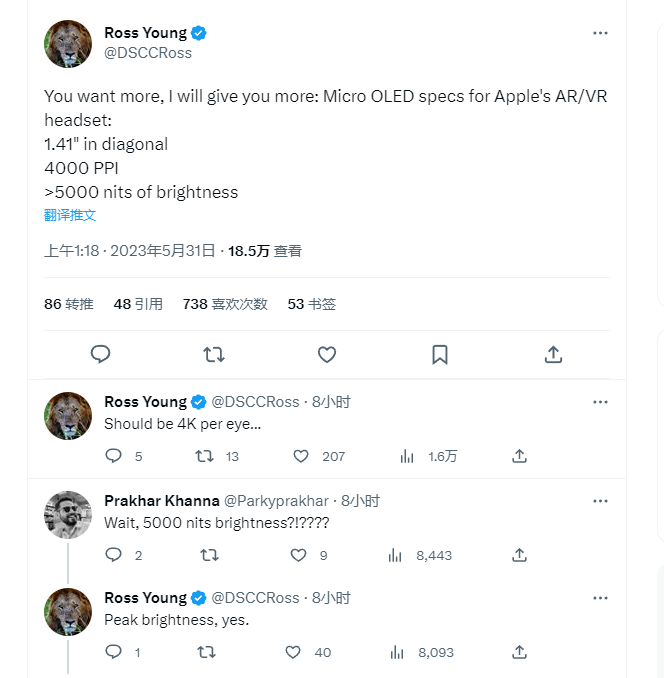Retweet the main Micro OLED specs tweet
Image resolution: width=664 pixels, height=678 pixels.
[213, 354]
